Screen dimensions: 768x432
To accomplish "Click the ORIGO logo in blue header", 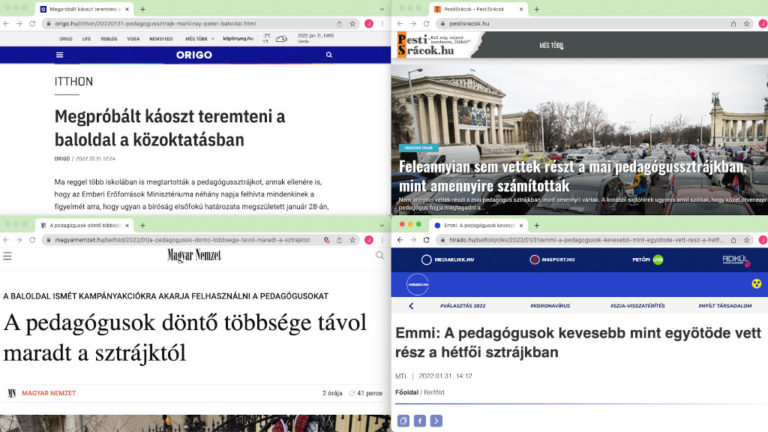I will (x=194, y=55).
